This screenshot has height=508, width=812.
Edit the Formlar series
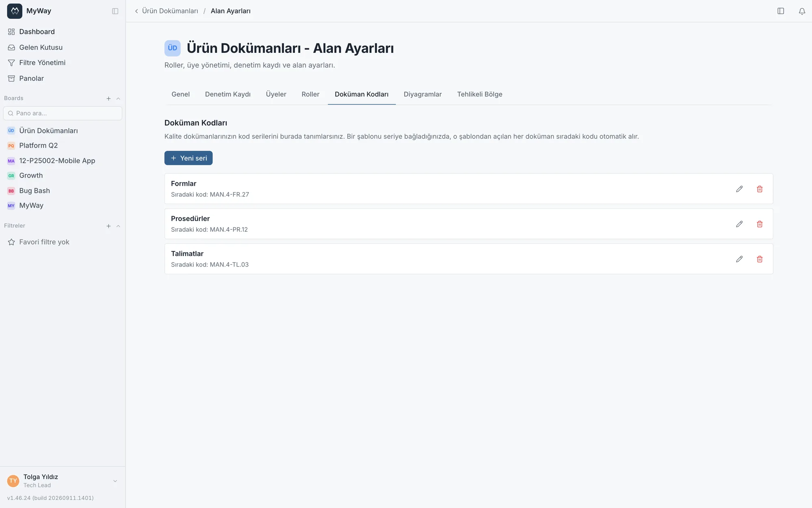coord(739,189)
